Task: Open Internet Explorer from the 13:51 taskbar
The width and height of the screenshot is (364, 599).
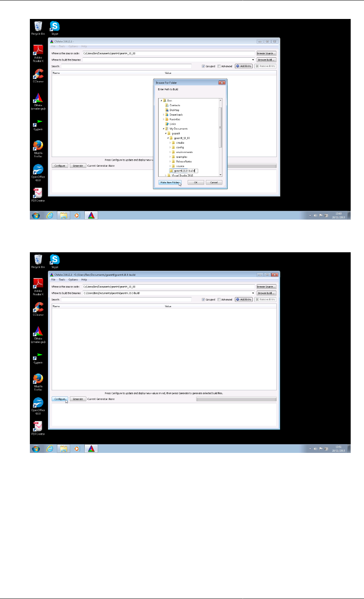Action: pyautogui.click(x=50, y=448)
